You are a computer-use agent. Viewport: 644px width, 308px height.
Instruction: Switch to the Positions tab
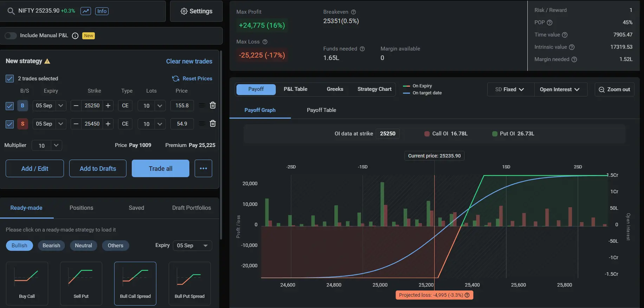pos(82,208)
